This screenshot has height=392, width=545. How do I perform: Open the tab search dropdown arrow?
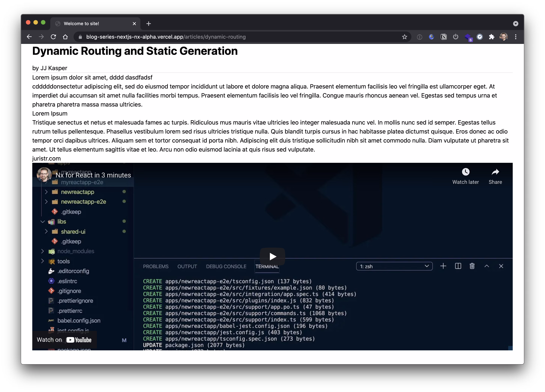pos(516,24)
